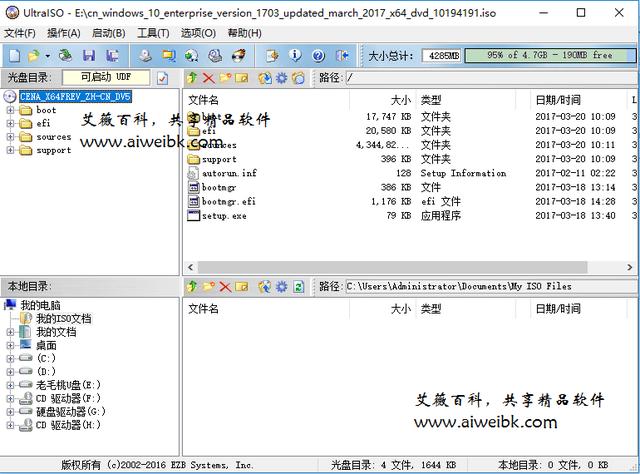640x474 pixels.
Task: Click the New file toolbar icon
Action: [14, 56]
